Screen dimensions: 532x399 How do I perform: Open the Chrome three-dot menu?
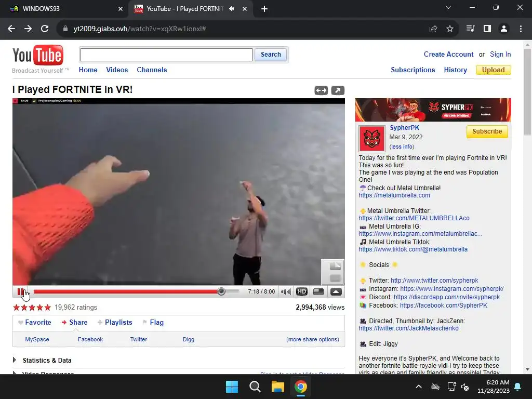[x=521, y=29]
